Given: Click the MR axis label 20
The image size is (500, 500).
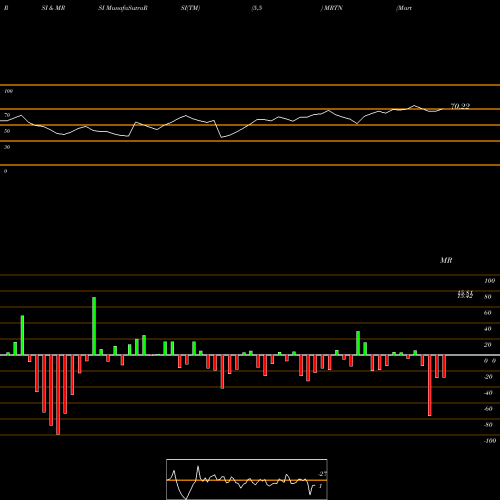Looking at the screenshot, I should (x=488, y=345).
